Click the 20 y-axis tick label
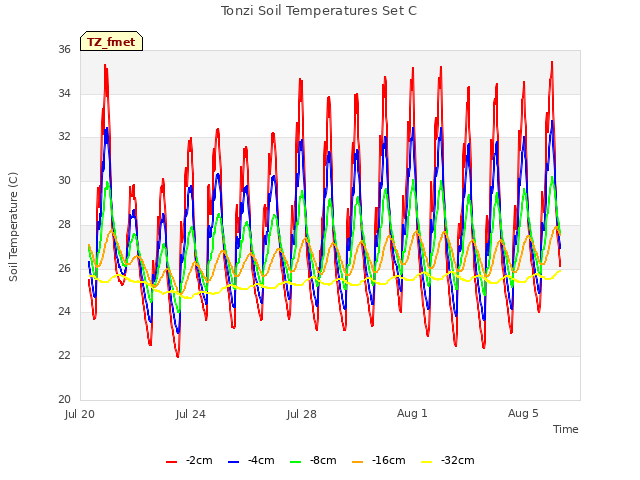The image size is (640, 480). (64, 399)
